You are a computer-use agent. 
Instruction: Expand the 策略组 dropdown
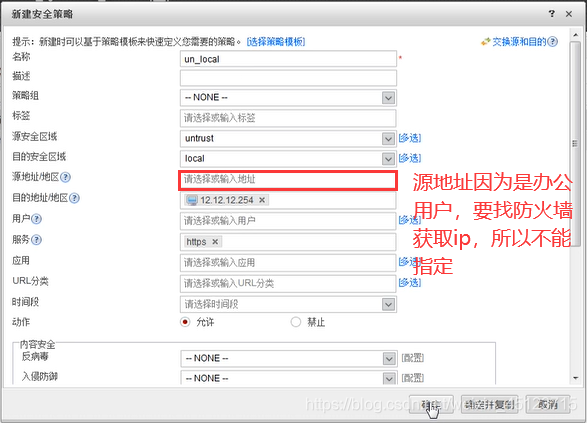(x=389, y=98)
